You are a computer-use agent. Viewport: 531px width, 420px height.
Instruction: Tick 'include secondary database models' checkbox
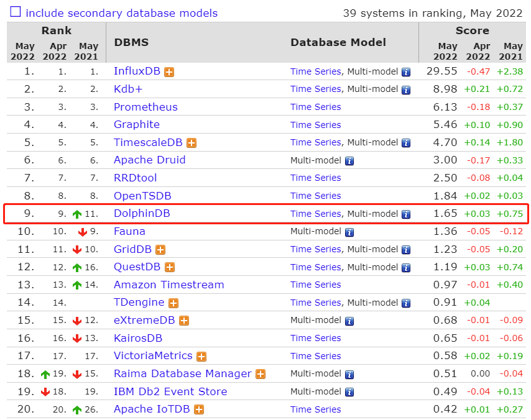(x=16, y=12)
